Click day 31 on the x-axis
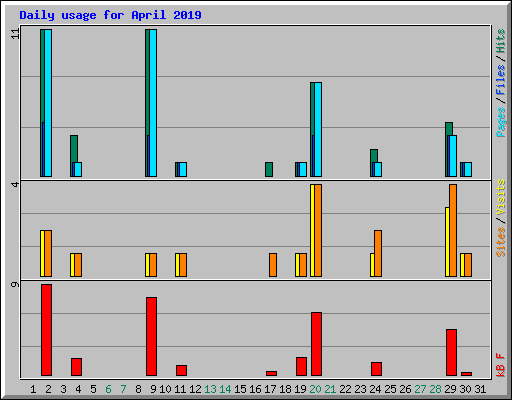Viewport: 512px width, 400px height. coord(480,389)
